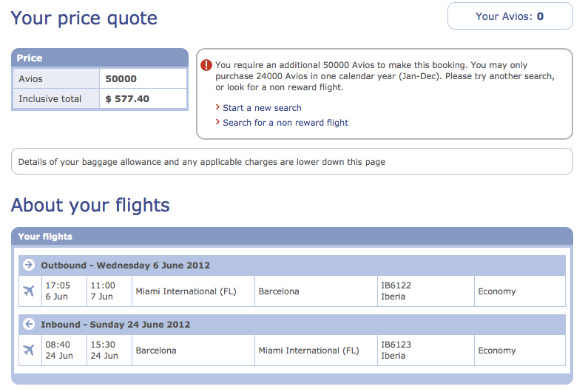The width and height of the screenshot is (588, 389).
Task: Click the Inbound left-arrow circle icon
Action: coord(29,324)
